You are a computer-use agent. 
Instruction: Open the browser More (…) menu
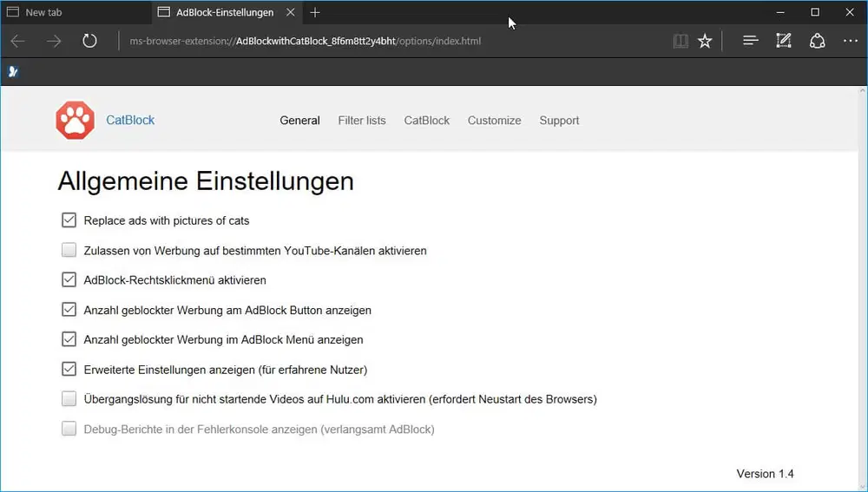click(851, 41)
